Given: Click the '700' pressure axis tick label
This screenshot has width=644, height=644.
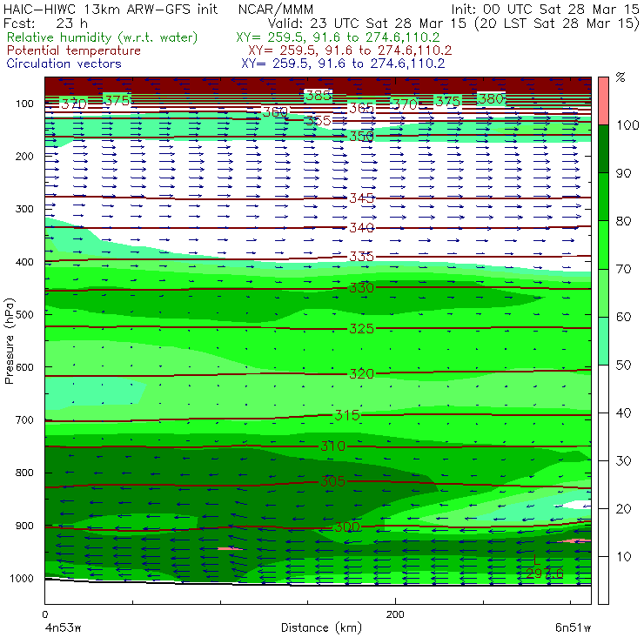Looking at the screenshot, I should coord(24,420).
